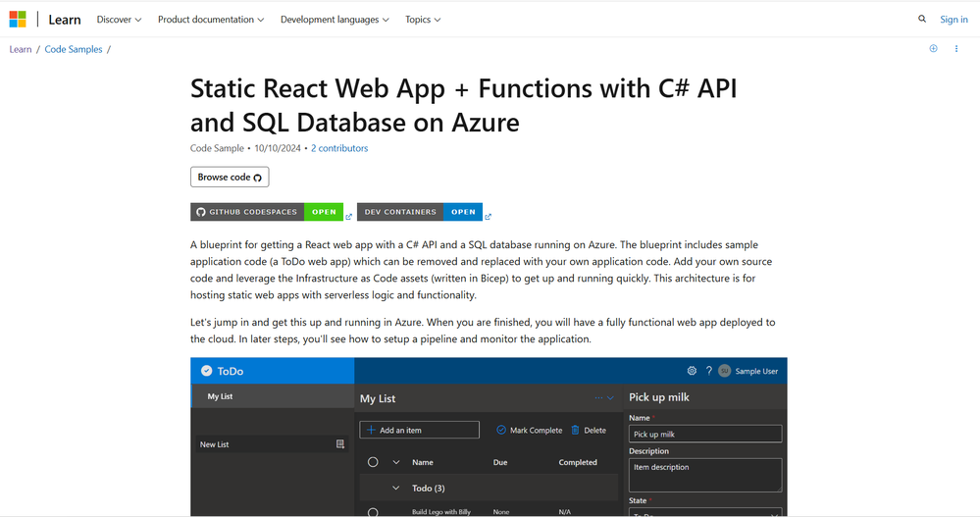Click external link icon after Dev Containers badge

(489, 217)
